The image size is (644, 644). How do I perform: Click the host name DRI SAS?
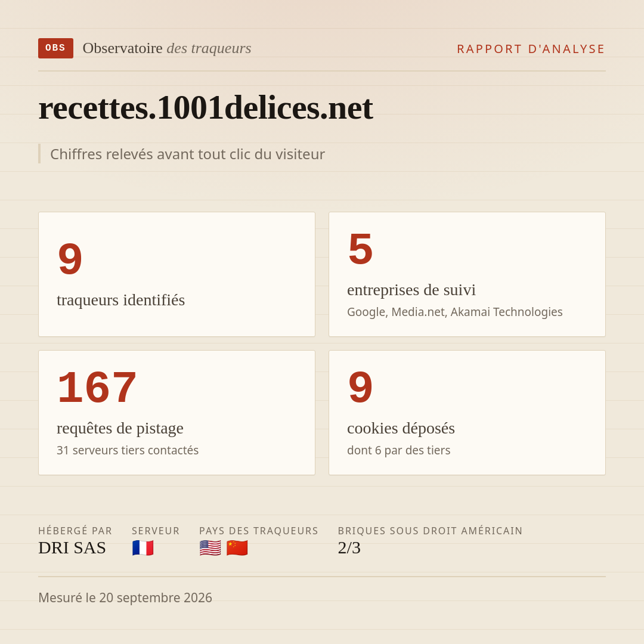[72, 548]
